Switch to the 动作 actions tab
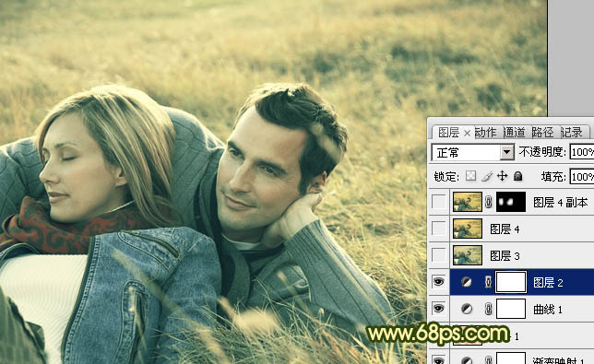This screenshot has width=594, height=364. (486, 133)
